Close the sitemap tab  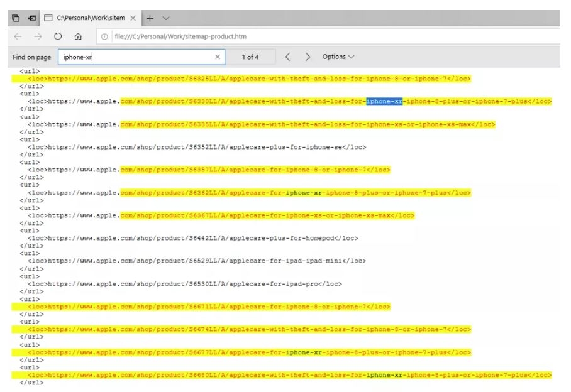(x=133, y=18)
